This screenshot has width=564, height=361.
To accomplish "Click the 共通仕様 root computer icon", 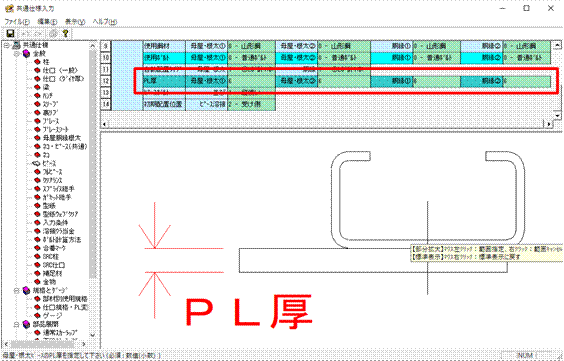I will [x=16, y=45].
